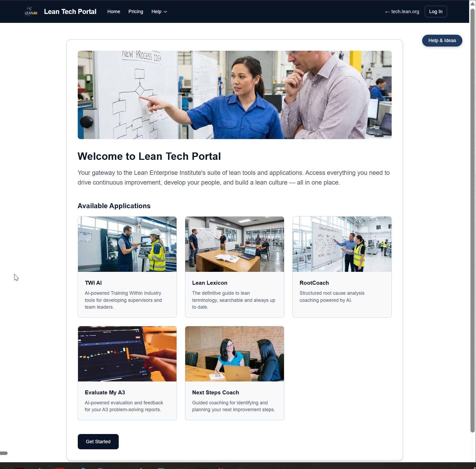Open the Evaluate My A3 application card
This screenshot has height=469, width=476.
pos(127,373)
